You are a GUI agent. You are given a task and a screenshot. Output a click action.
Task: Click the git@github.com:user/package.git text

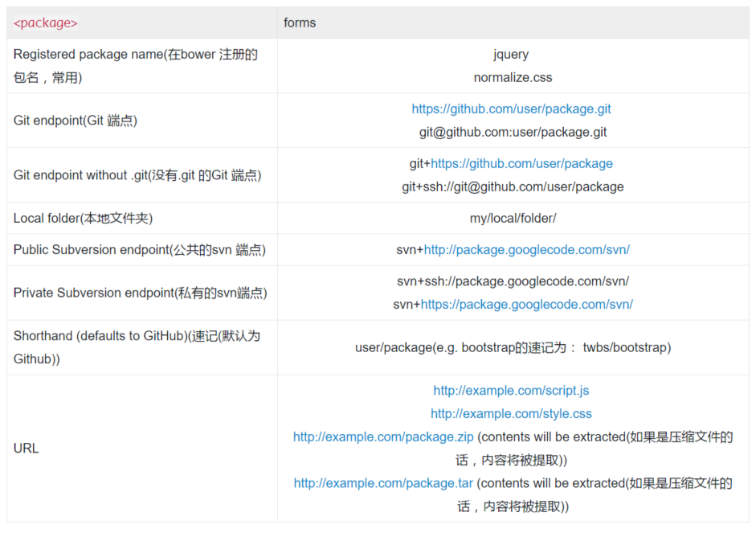click(x=513, y=132)
